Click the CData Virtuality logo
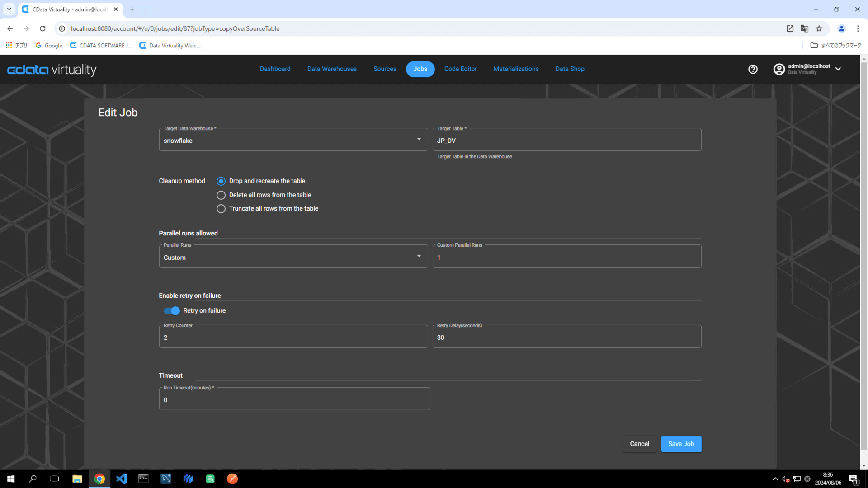Image resolution: width=868 pixels, height=488 pixels. [52, 70]
